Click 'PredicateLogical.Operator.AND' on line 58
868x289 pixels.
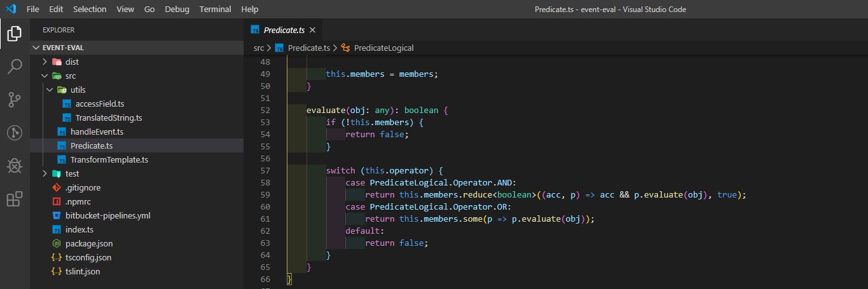tap(443, 183)
